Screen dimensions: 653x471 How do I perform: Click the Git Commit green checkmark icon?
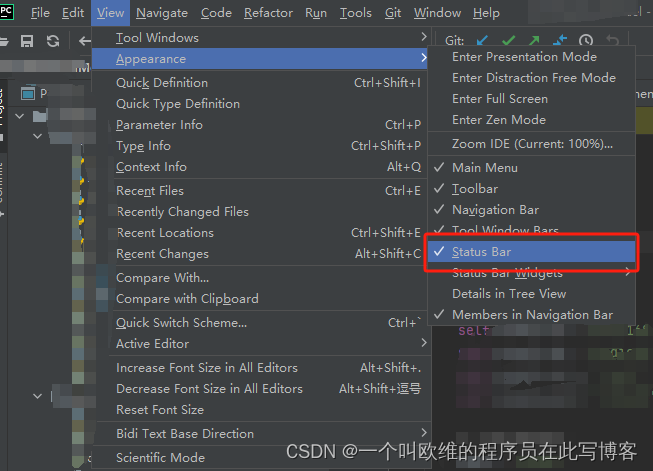point(508,40)
